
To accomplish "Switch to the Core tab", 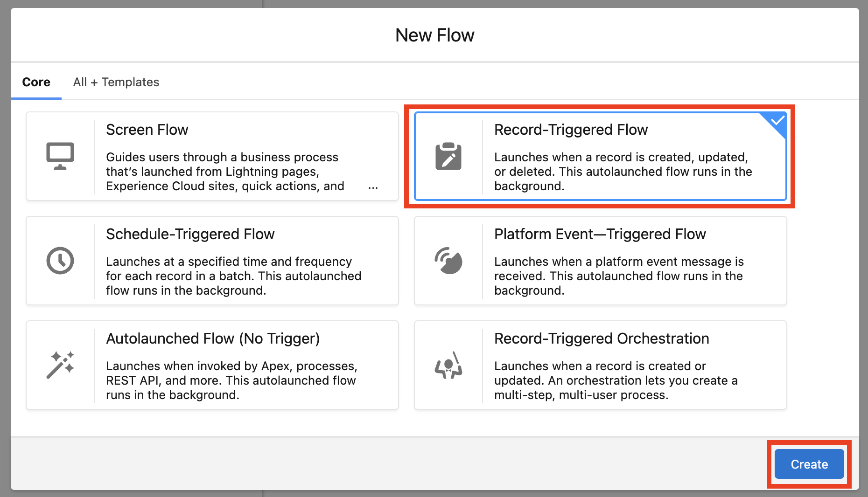I will (x=36, y=82).
